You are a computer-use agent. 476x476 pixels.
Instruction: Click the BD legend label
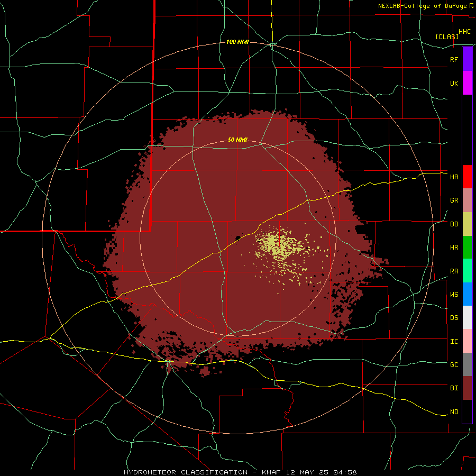[454, 224]
